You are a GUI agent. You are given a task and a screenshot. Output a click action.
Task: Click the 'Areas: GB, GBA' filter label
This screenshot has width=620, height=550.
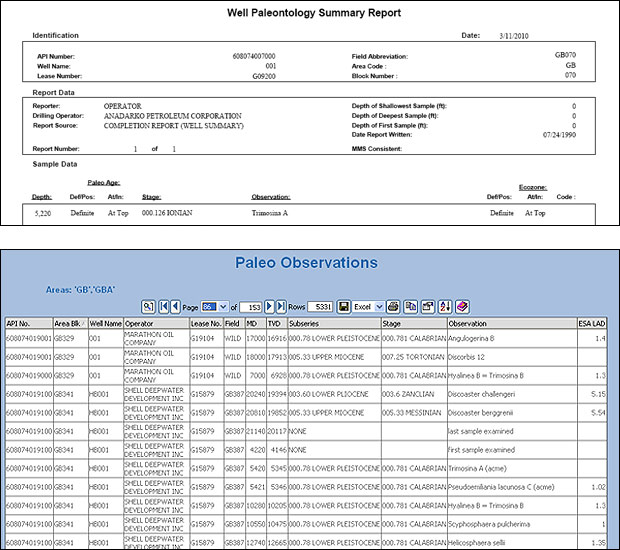coord(80,290)
